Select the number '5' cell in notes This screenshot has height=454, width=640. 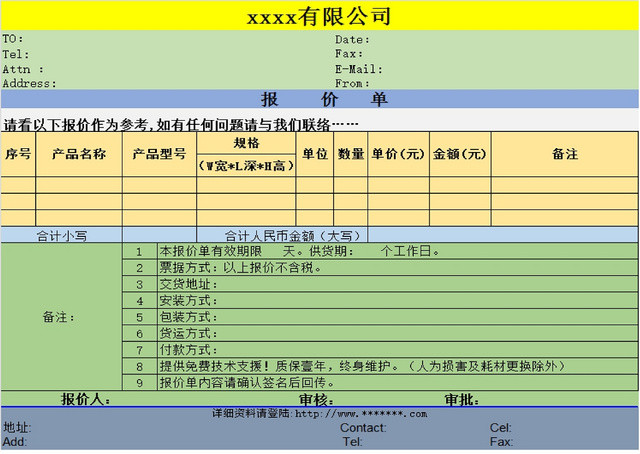(140, 317)
